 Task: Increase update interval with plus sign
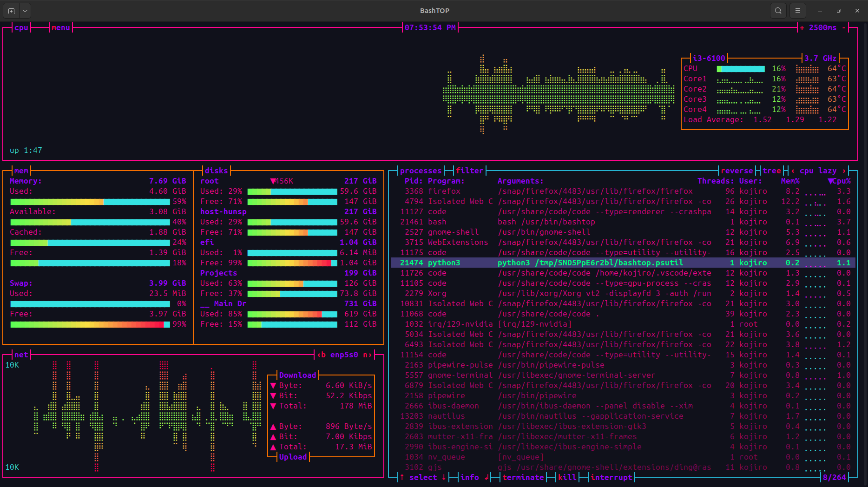802,28
